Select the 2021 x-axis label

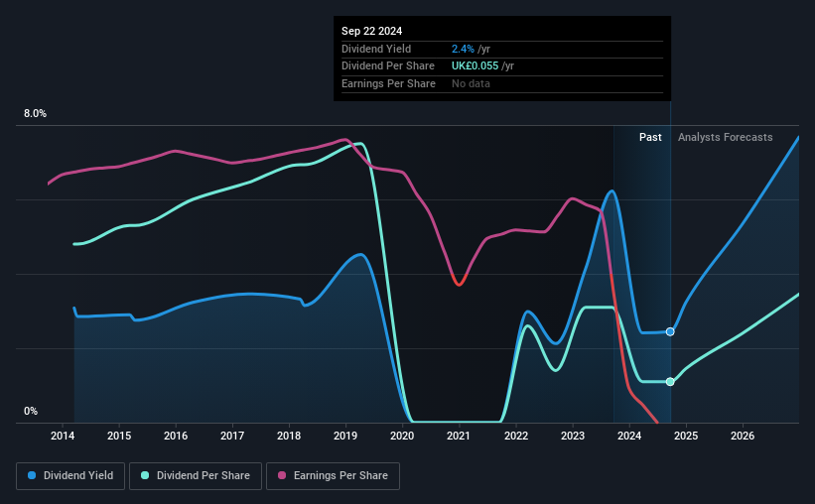coord(459,436)
